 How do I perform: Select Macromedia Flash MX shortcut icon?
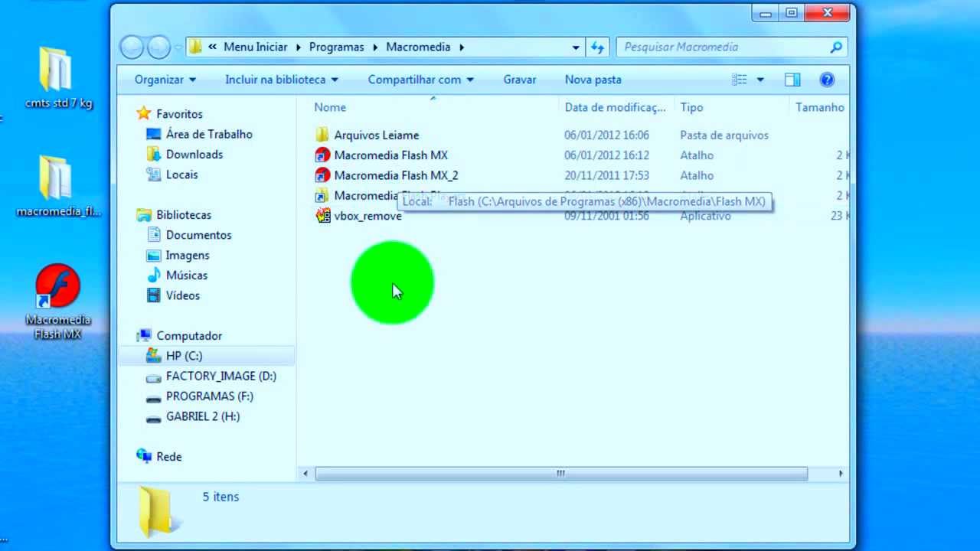click(x=322, y=155)
